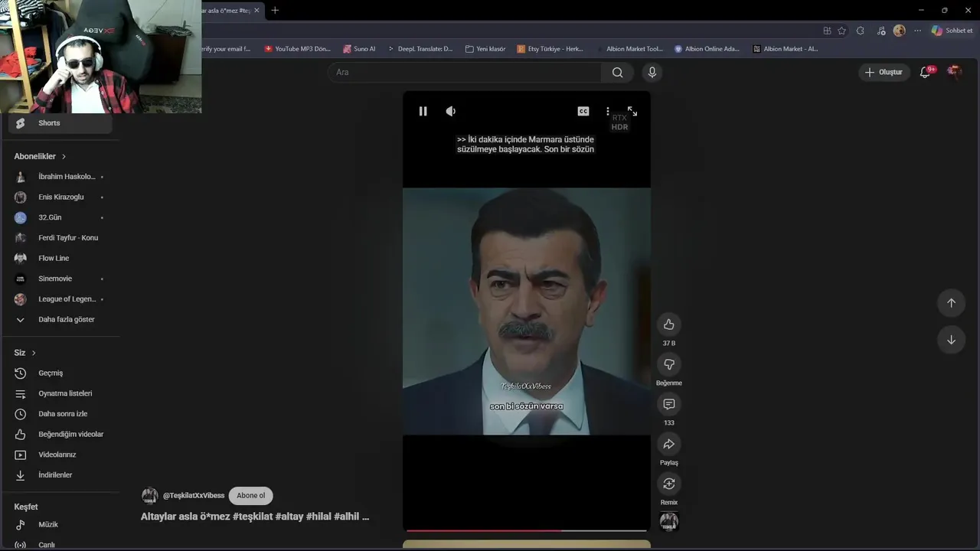Open 32.Gün subscription channel
Viewport: 980px width, 551px height.
(61, 217)
